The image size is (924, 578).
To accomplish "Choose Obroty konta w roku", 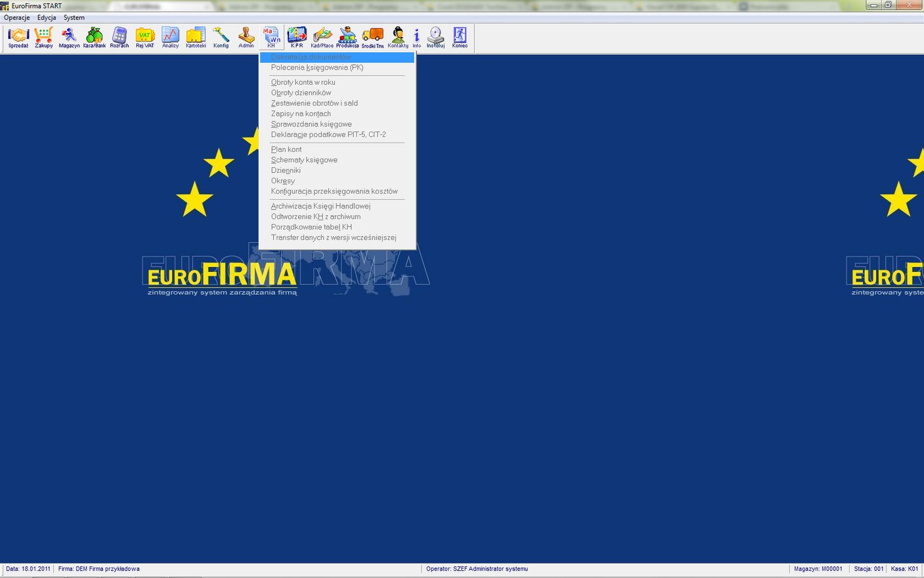I will (337, 83).
